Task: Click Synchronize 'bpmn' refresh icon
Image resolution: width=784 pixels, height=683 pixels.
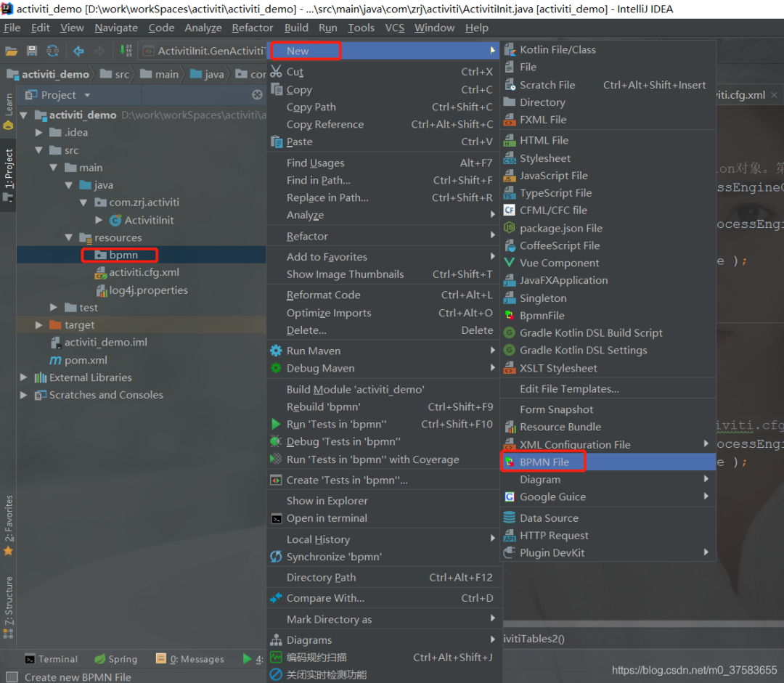Action: click(276, 557)
